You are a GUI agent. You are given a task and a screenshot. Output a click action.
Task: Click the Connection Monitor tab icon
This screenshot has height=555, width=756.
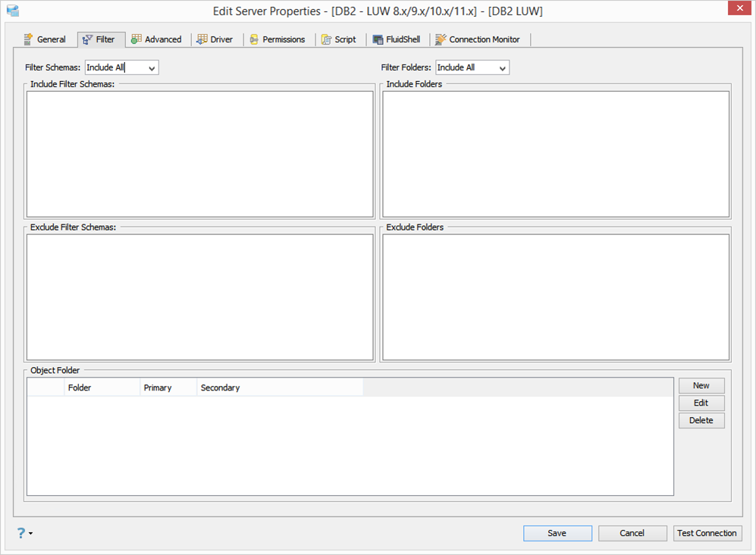click(x=441, y=39)
